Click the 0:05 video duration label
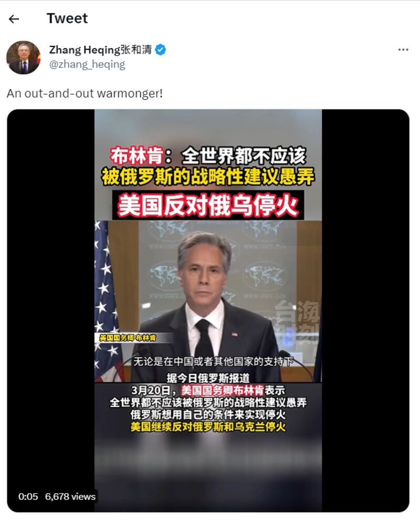 (x=28, y=496)
